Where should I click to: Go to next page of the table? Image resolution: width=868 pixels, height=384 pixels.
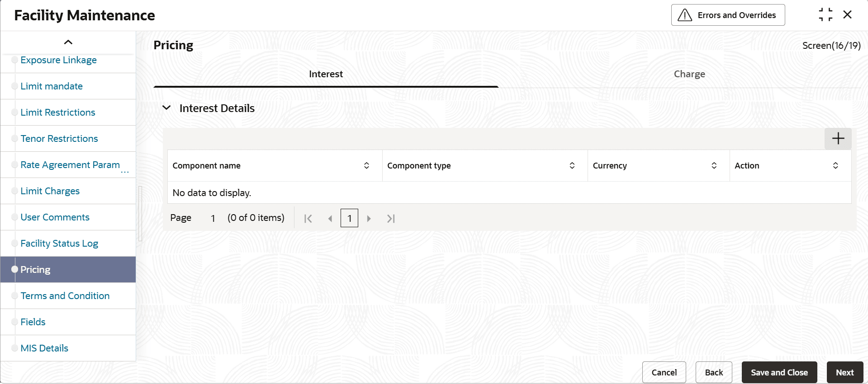pyautogui.click(x=369, y=219)
